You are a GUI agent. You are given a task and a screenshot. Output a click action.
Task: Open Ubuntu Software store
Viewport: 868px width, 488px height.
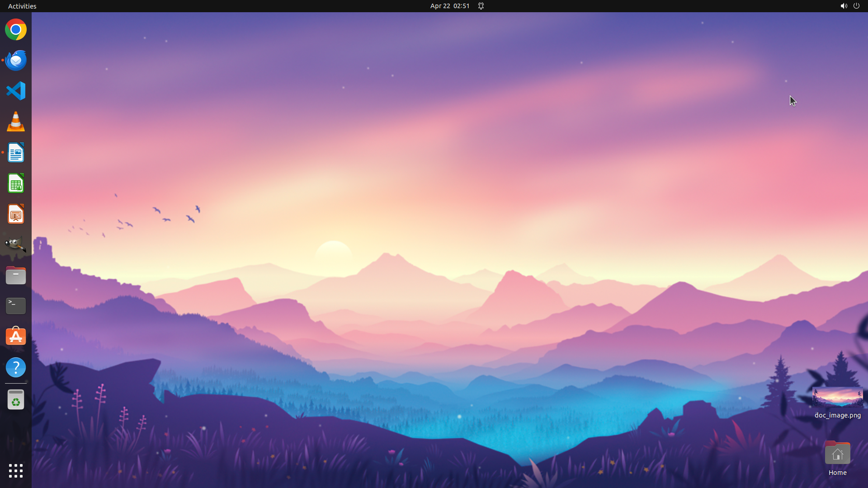click(16, 337)
